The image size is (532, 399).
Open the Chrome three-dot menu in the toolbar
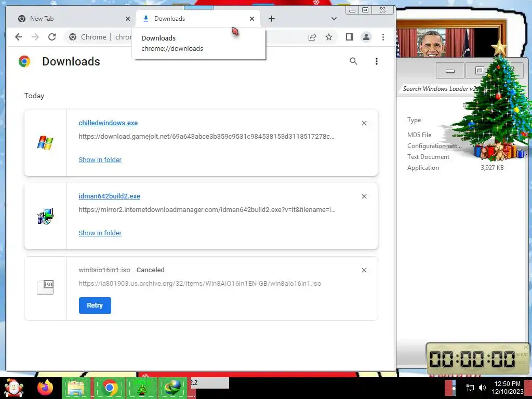pyautogui.click(x=383, y=37)
